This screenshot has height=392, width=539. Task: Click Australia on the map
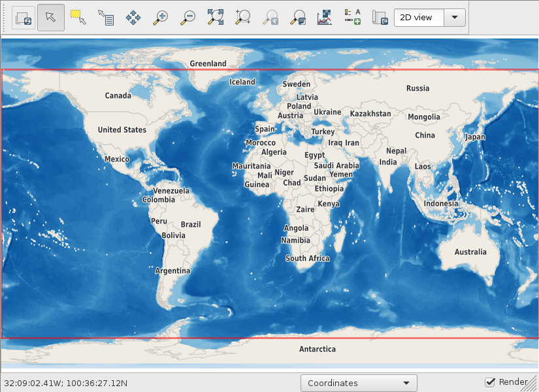coord(470,252)
